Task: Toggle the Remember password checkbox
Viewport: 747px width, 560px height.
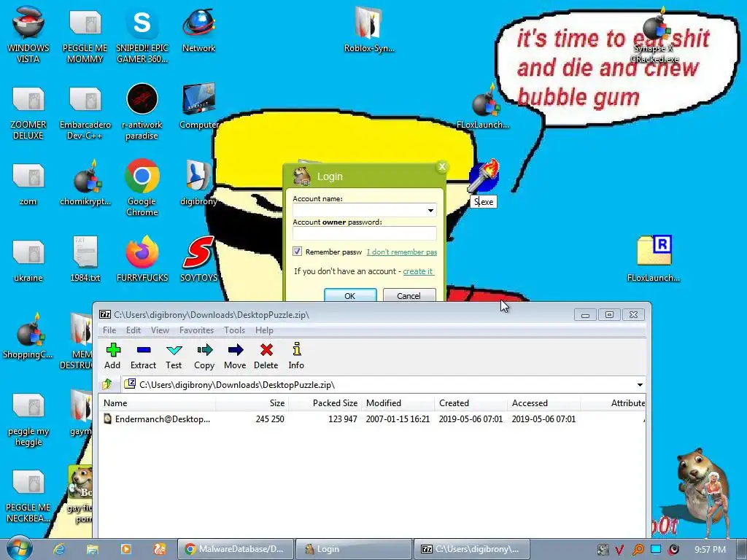Action: coord(298,252)
